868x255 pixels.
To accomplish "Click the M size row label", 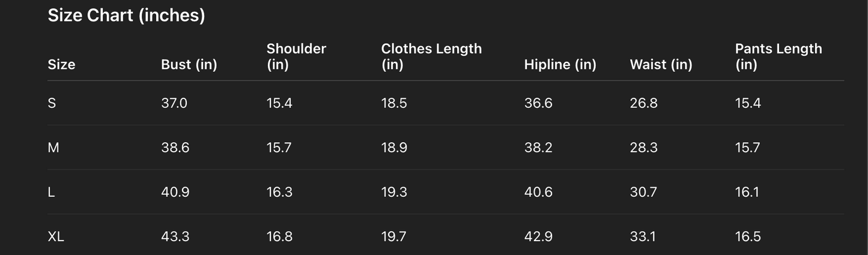I will point(53,148).
